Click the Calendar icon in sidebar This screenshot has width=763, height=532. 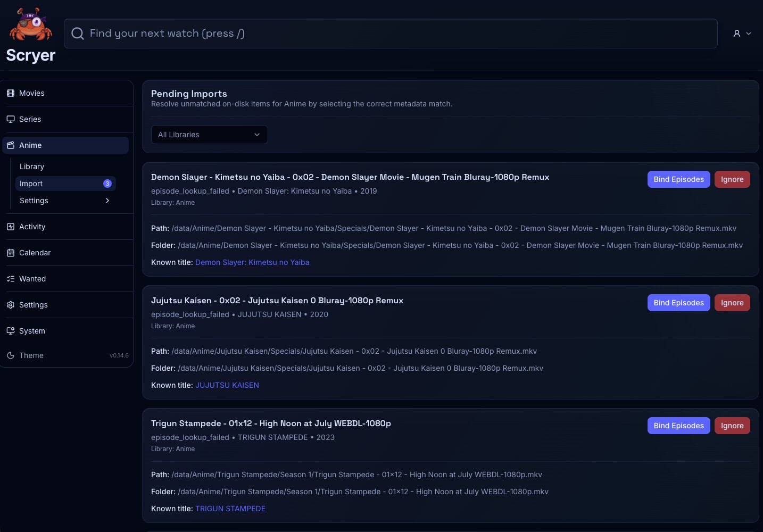tap(11, 253)
